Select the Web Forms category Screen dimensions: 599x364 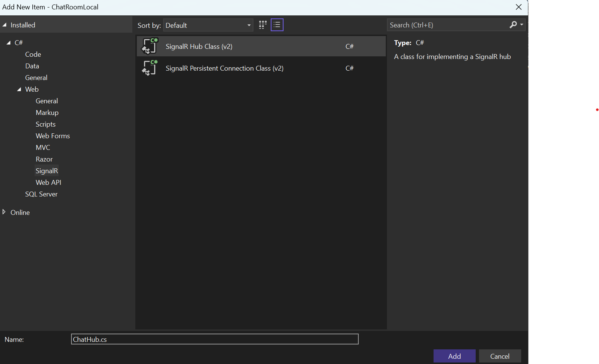[53, 136]
